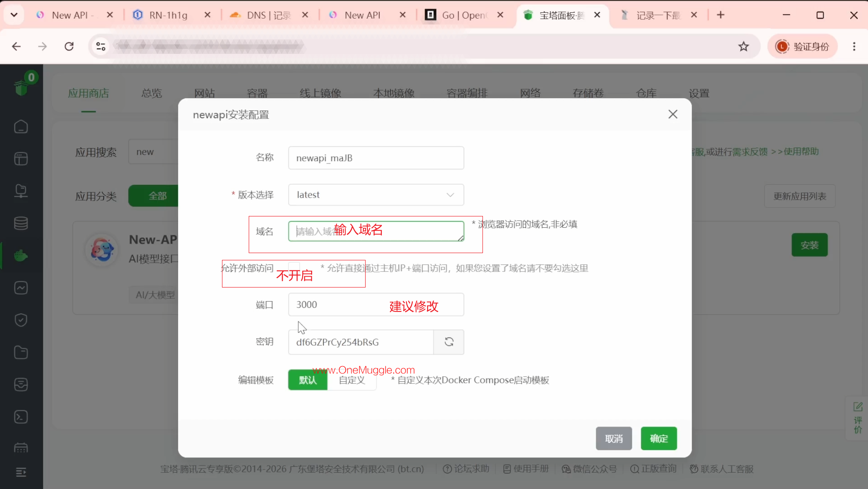Close the newapi安装配置 dialog
The width and height of the screenshot is (868, 489).
pos(673,114)
